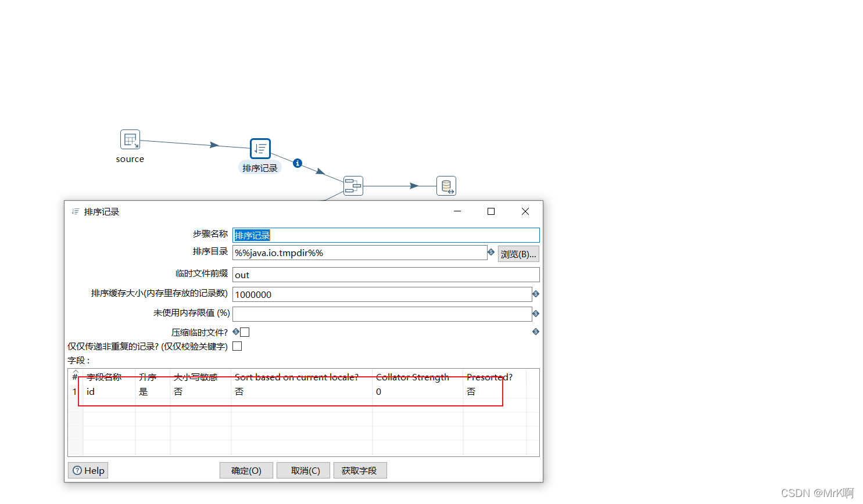Focus the 临时文件前缀 field containing out
The height and width of the screenshot is (504, 863).
(386, 275)
